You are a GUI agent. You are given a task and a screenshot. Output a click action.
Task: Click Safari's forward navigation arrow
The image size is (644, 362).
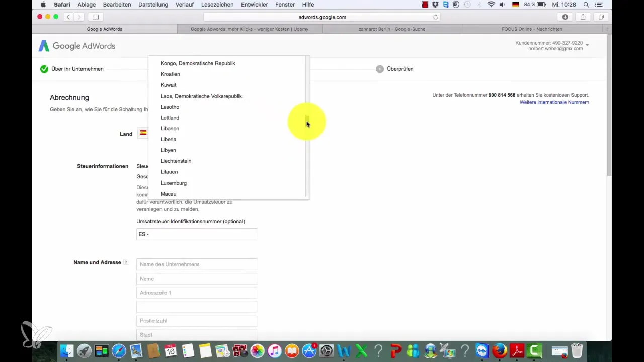click(x=79, y=17)
